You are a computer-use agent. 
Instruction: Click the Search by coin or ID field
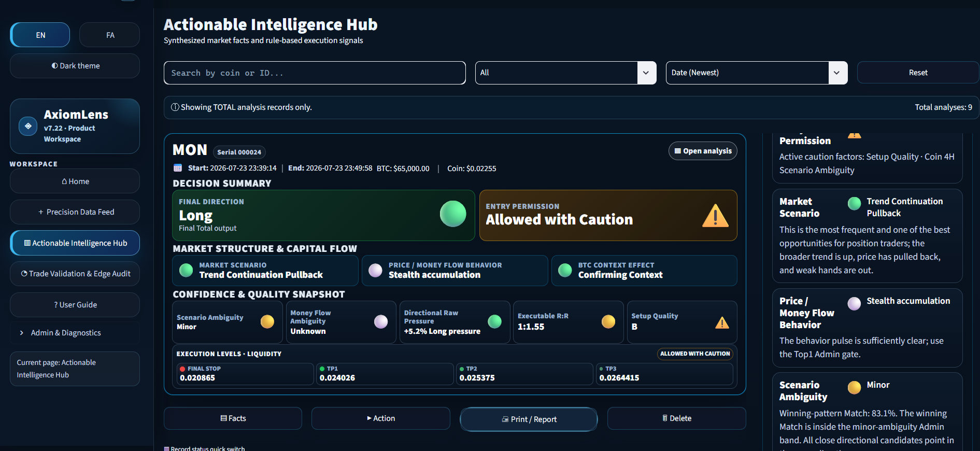[315, 73]
